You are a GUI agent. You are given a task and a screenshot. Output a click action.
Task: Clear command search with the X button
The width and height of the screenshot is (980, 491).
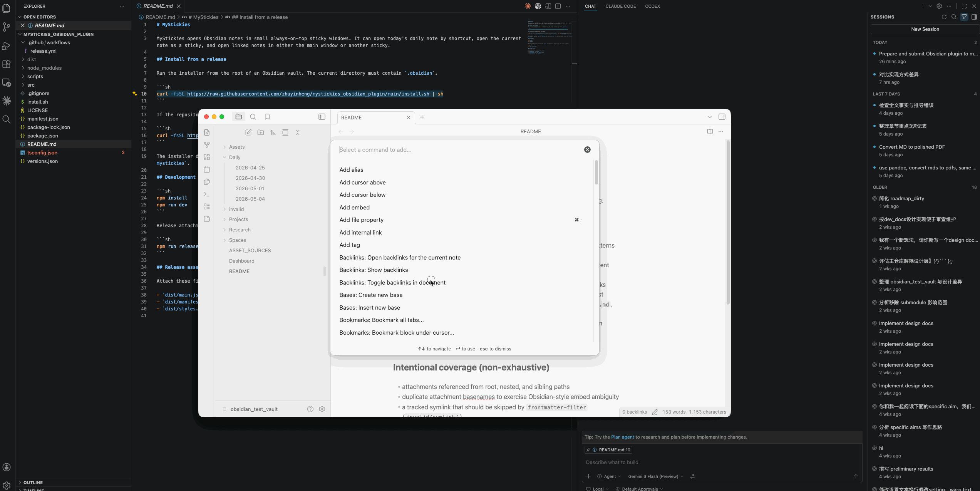point(587,150)
